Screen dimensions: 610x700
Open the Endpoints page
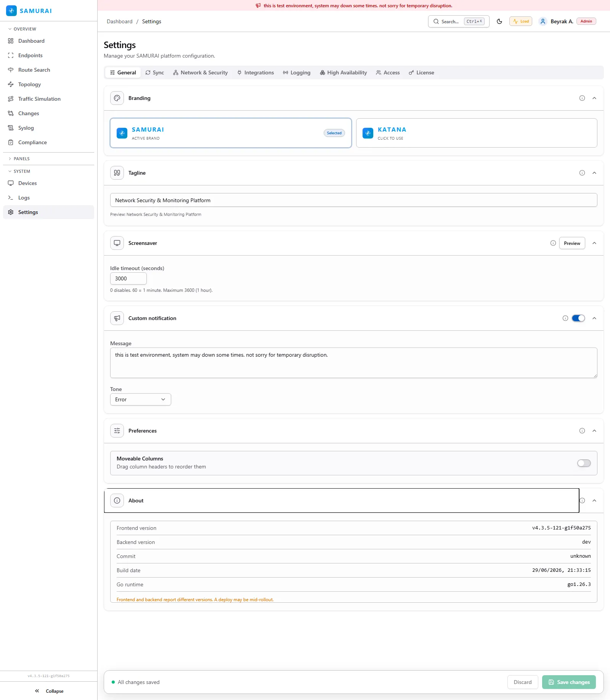pos(48,55)
